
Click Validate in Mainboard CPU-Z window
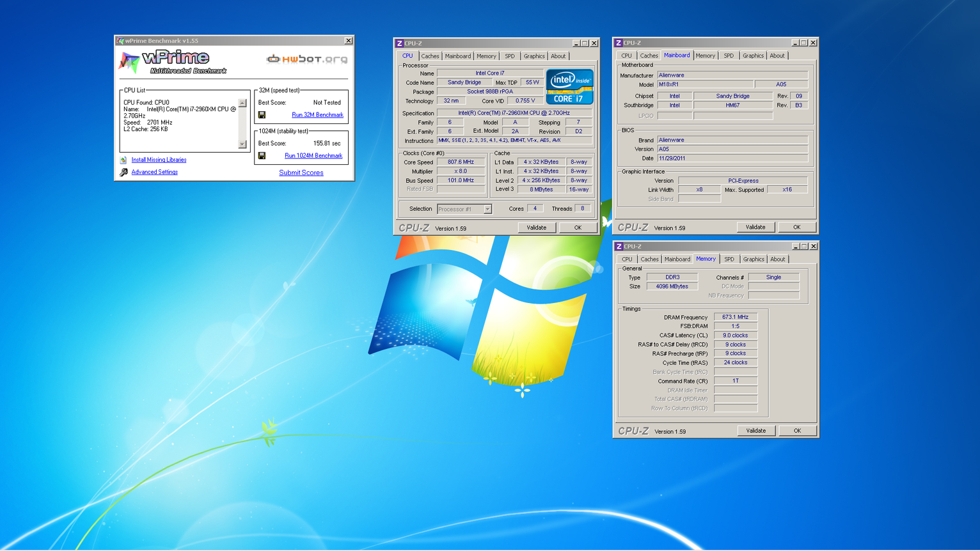coord(755,227)
